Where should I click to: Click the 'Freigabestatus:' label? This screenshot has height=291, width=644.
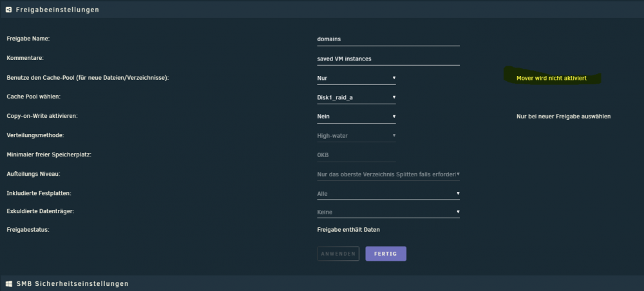[x=28, y=230]
